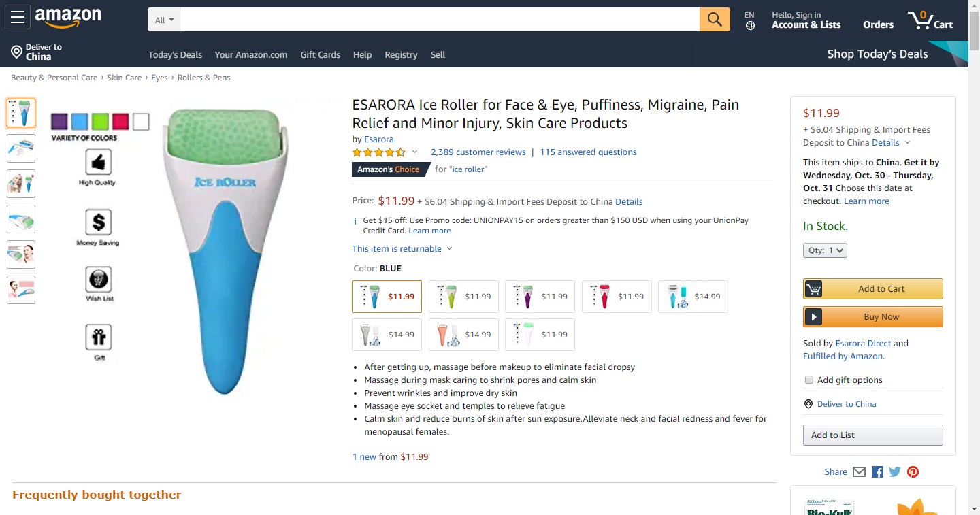Image resolution: width=980 pixels, height=515 pixels.
Task: Open the 2,389 customer reviews link
Action: 478,152
